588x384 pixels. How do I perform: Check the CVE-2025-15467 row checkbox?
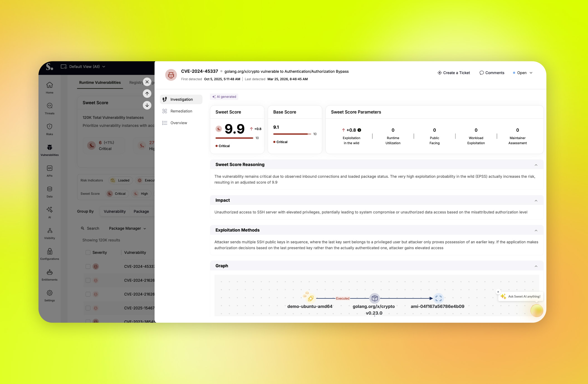coord(88,308)
